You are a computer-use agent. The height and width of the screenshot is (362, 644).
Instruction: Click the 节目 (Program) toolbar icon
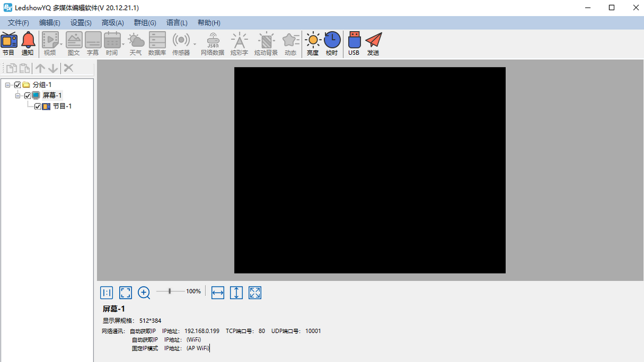(9, 43)
